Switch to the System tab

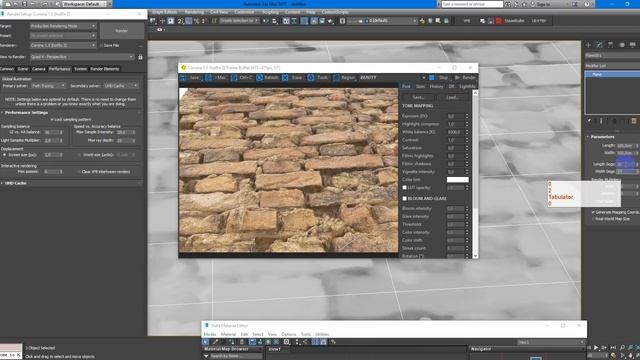(x=80, y=69)
